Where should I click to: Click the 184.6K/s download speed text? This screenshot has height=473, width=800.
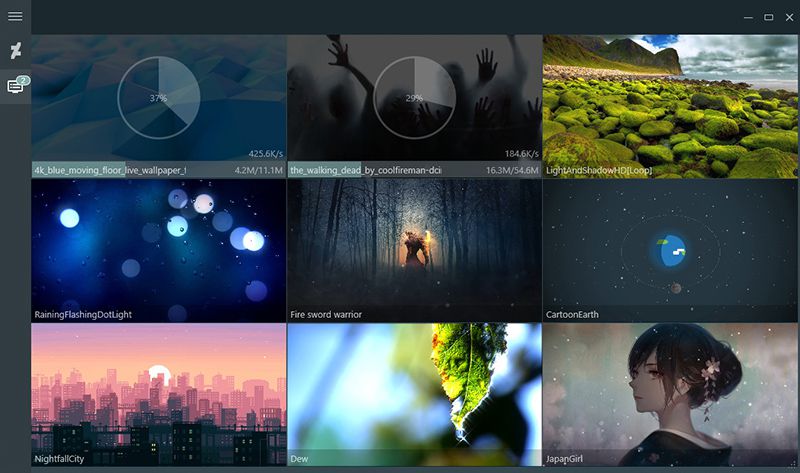click(x=521, y=154)
